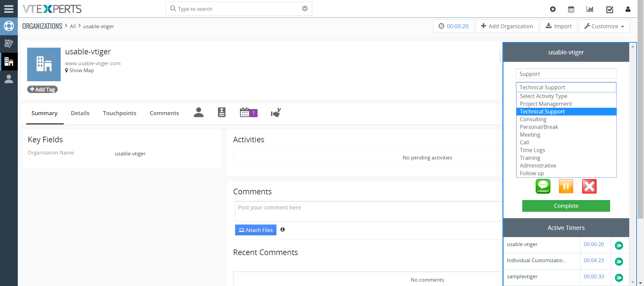644x286 pixels.
Task: Go to the All breadcrumb link
Action: [x=73, y=27]
